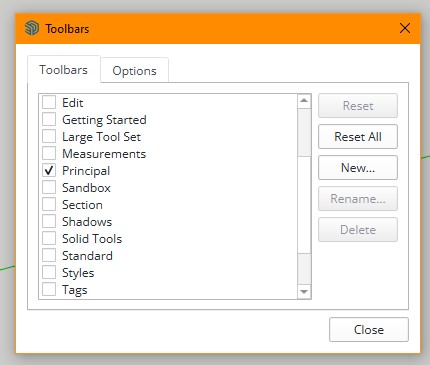430x365 pixels.
Task: Uncheck the Principal toolbar
Action: pos(49,170)
